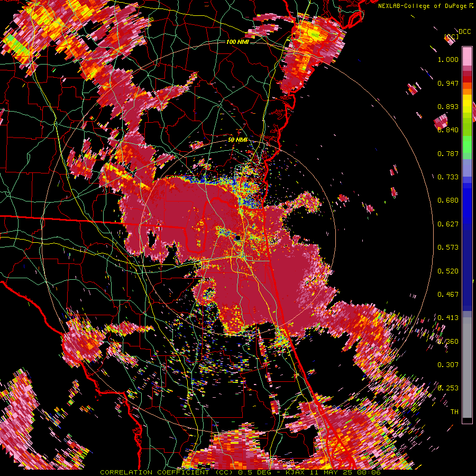Click the 0.253 color scale value
Image resolution: width=476 pixels, height=476 pixels.
pos(448,388)
